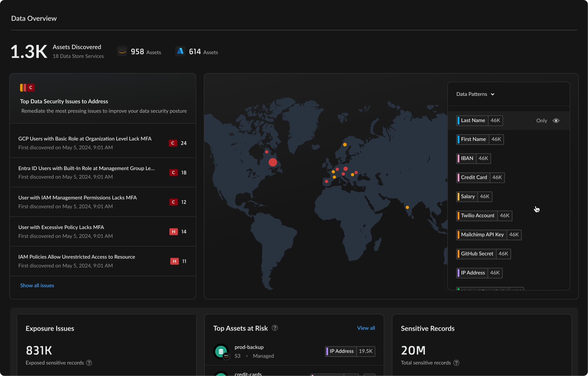
Task: Click the help icon next to Top Assets at Risk
Action: click(275, 328)
